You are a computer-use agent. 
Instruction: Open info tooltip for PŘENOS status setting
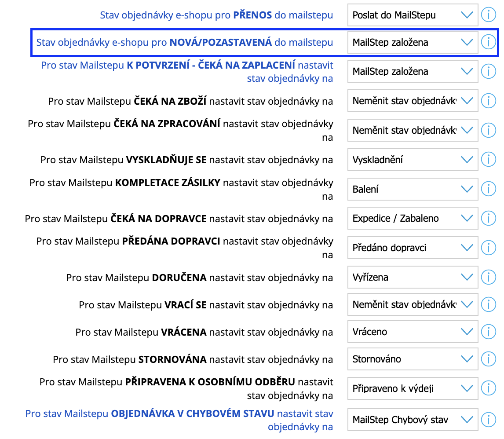point(488,15)
